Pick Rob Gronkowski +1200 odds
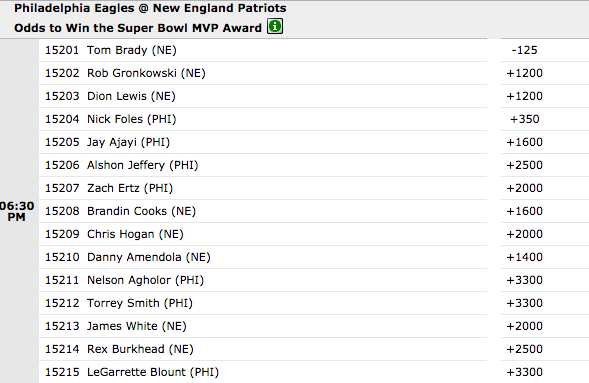The image size is (589, 383). (x=524, y=73)
